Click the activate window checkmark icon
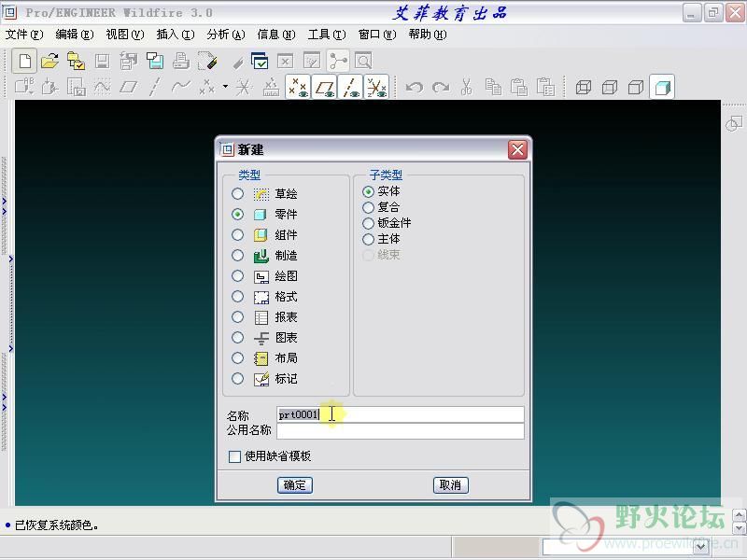This screenshot has height=560, width=747. point(260,62)
